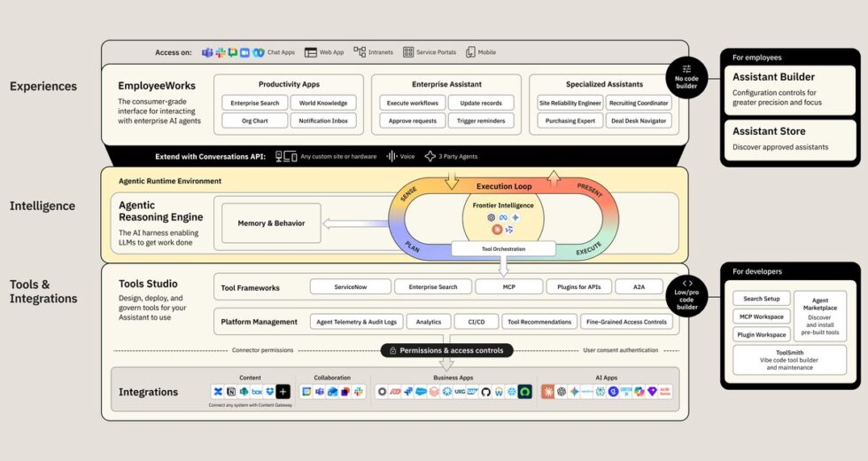Open the Assistant Builder card

pyautogui.click(x=790, y=90)
